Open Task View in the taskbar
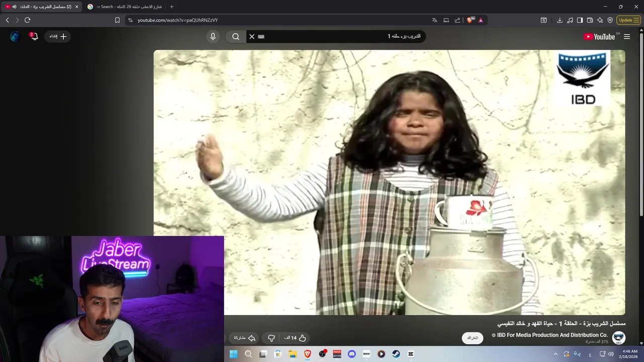644x362 pixels. (x=263, y=354)
